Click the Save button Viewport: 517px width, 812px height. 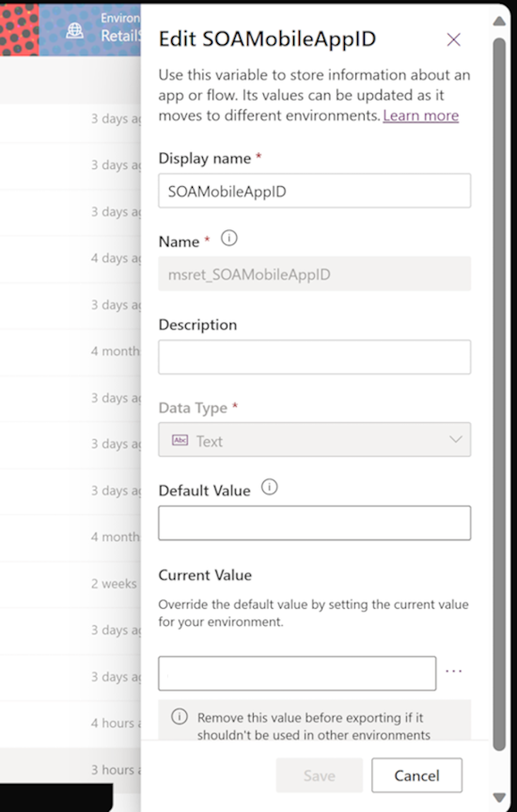pyautogui.click(x=319, y=775)
